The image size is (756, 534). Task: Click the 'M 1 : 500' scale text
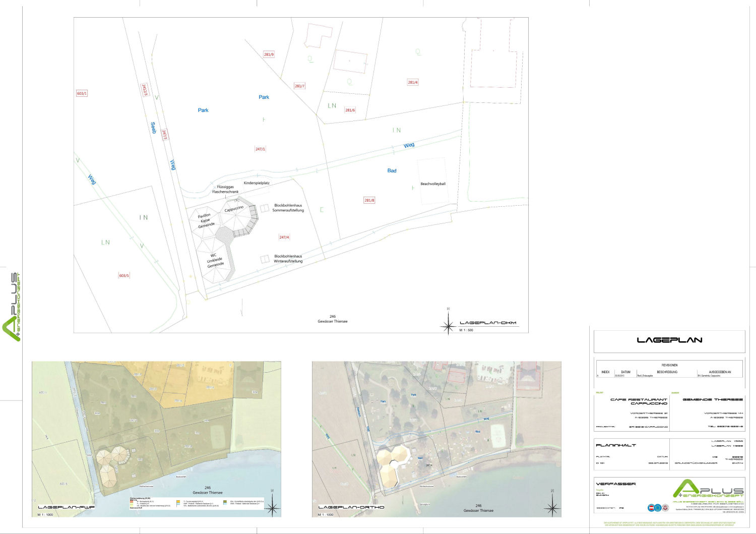pyautogui.click(x=466, y=330)
